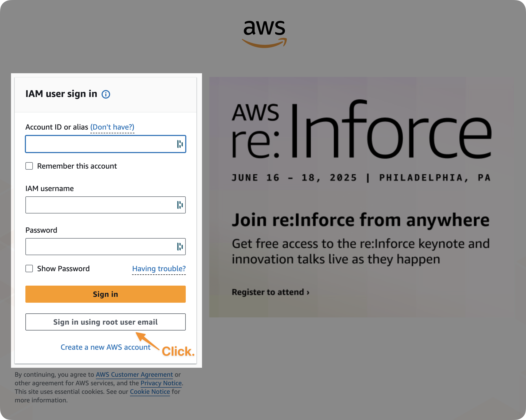The width and height of the screenshot is (526, 420).
Task: Enable the Remember this account checkbox
Action: (29, 166)
